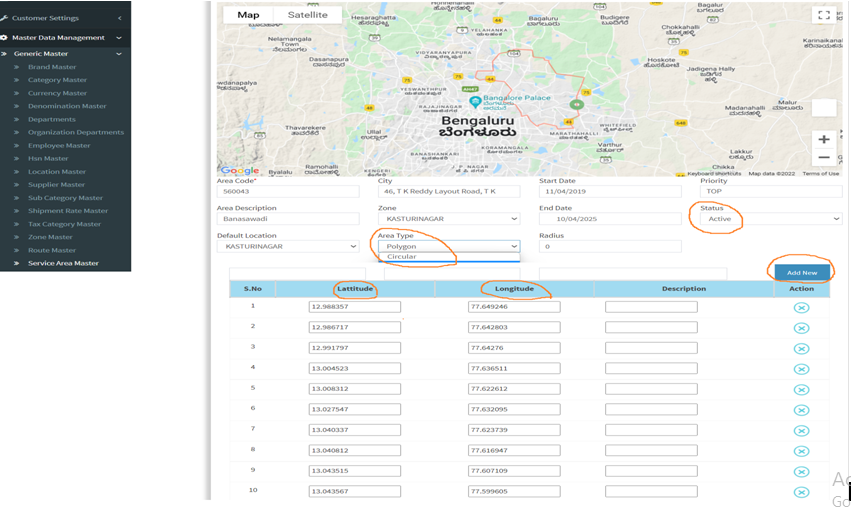This screenshot has width=851, height=511.
Task: Open Currency Master in the sidebar
Action: [58, 93]
